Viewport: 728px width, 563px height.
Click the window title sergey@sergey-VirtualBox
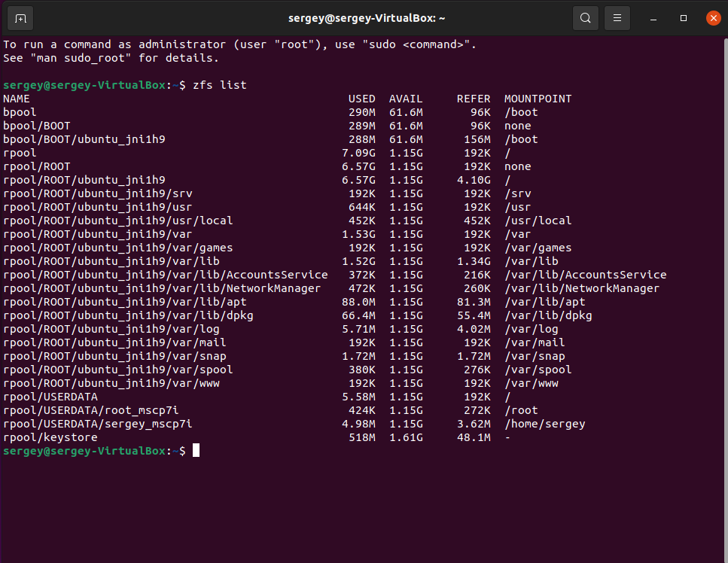[x=367, y=18]
